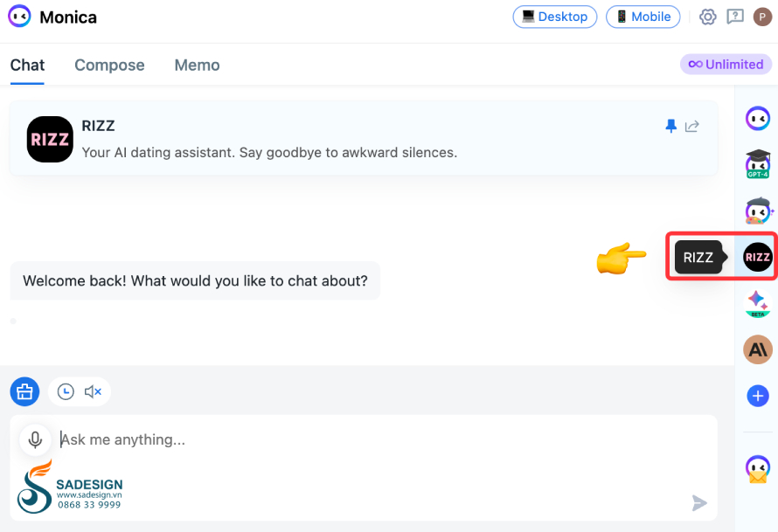778x532 pixels.
Task: Click the 'Welcome back!' message bubble
Action: click(195, 280)
